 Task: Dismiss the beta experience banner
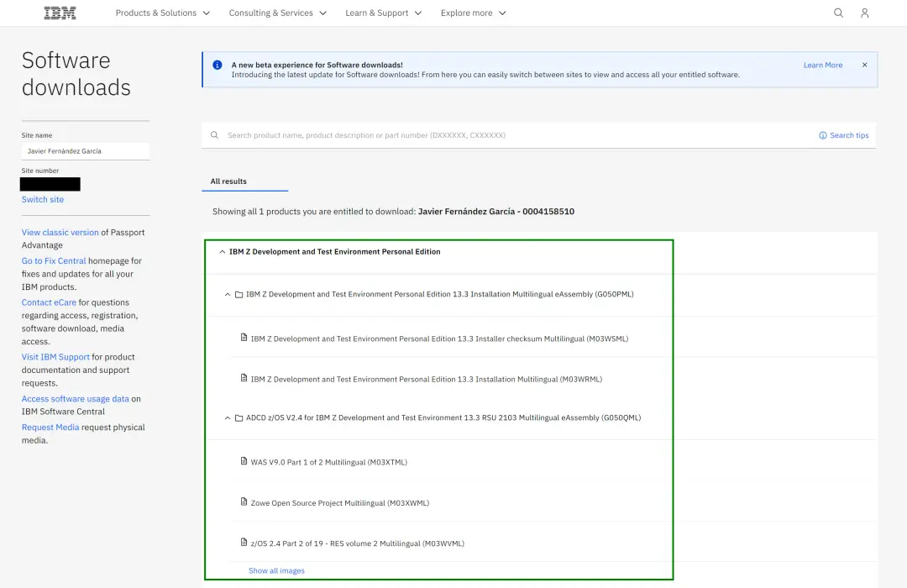865,65
